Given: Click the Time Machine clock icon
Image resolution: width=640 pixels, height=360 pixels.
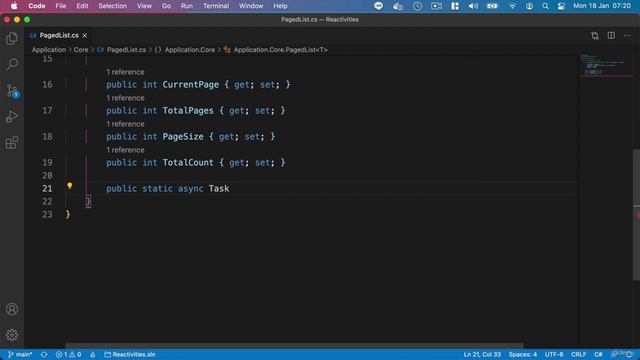Looking at the screenshot, I should click(417, 6).
